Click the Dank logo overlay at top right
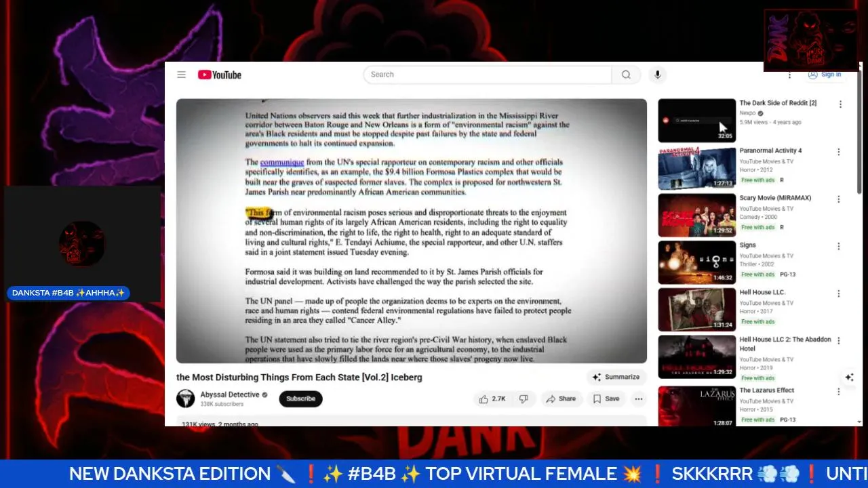Screen dimensions: 868x488 (x=811, y=40)
